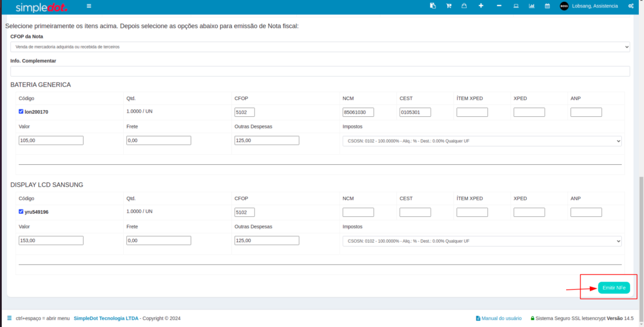Open the calendar icon in the top bar

(x=547, y=6)
